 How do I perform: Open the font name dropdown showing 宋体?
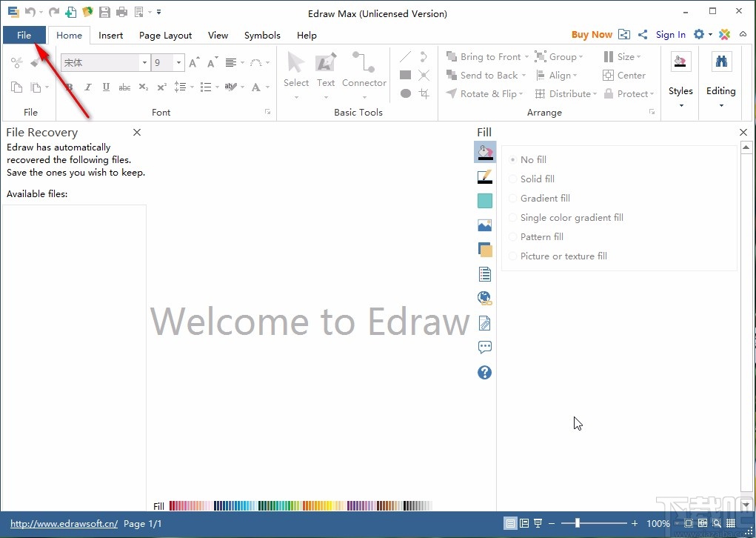point(144,63)
